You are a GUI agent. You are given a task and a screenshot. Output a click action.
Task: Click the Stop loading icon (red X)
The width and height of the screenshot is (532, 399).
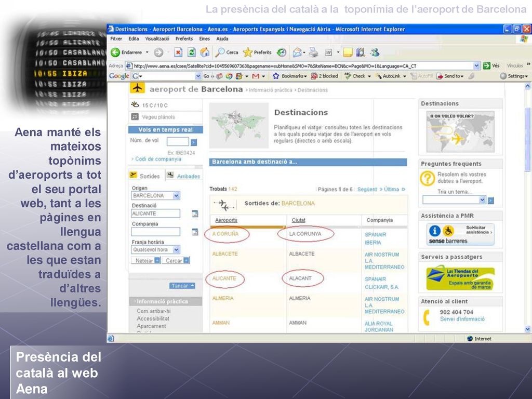[178, 52]
